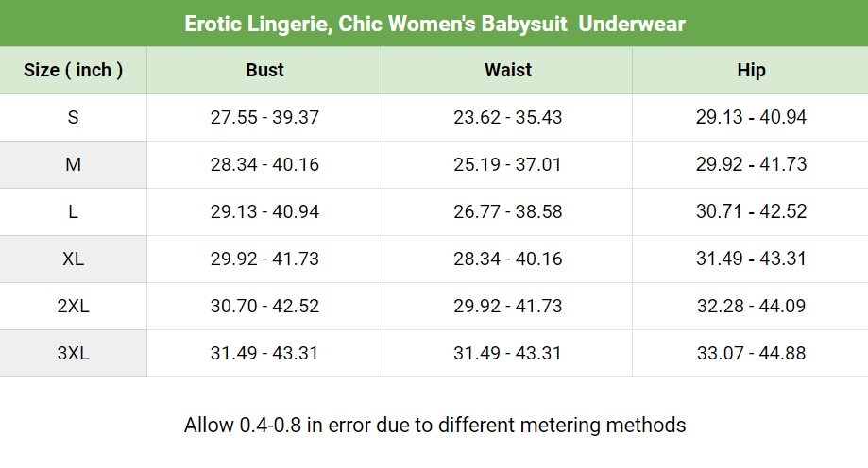The width and height of the screenshot is (868, 468).
Task: Select the 3XL size row label
Action: (73, 354)
